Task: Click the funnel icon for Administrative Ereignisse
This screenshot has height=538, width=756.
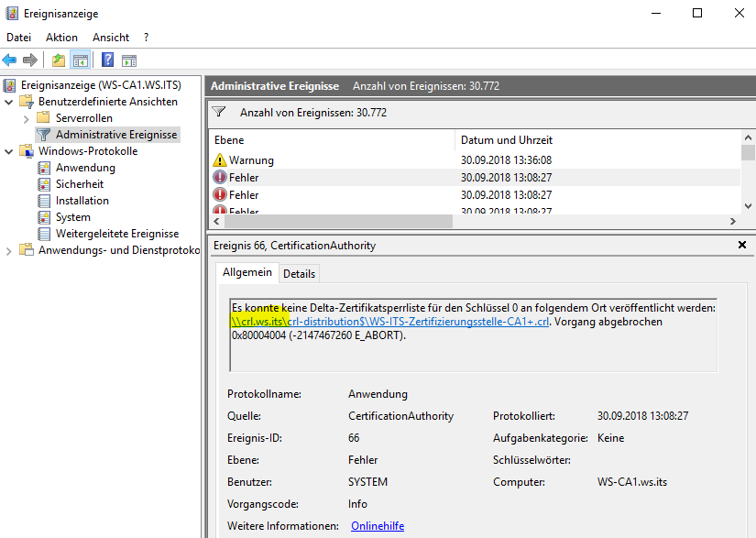Action: click(43, 135)
